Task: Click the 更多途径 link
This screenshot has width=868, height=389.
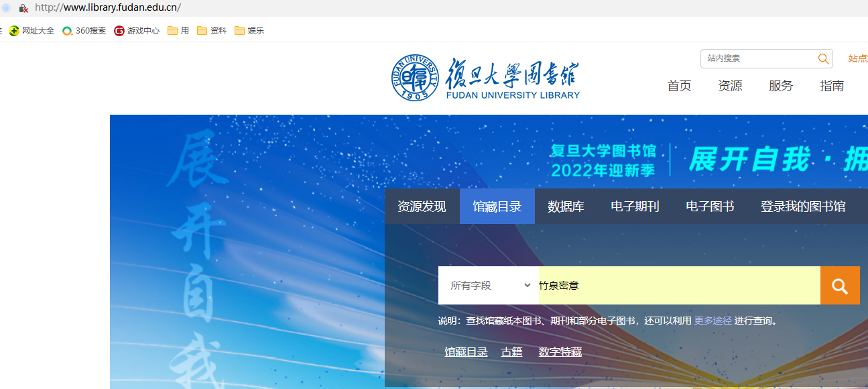Action: pyautogui.click(x=713, y=321)
